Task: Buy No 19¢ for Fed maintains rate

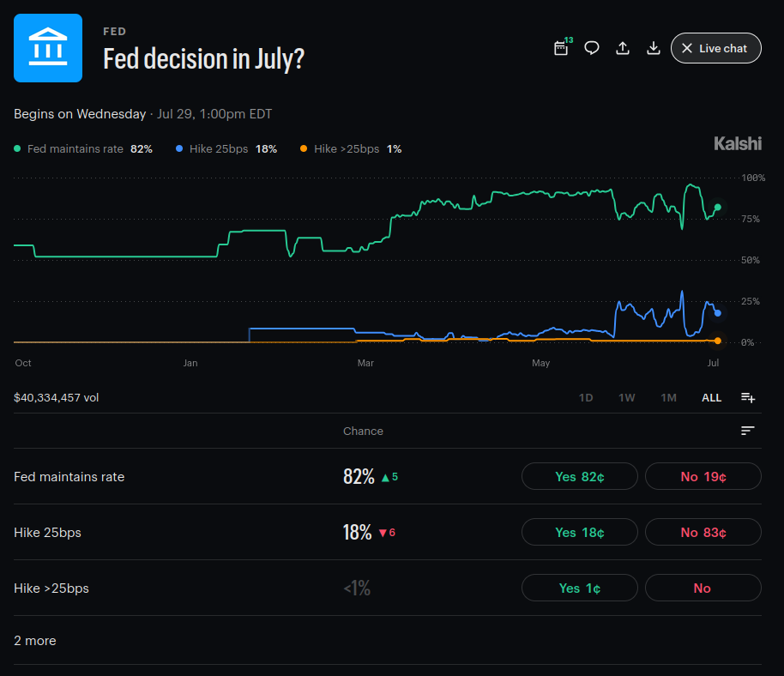Action: coord(703,476)
